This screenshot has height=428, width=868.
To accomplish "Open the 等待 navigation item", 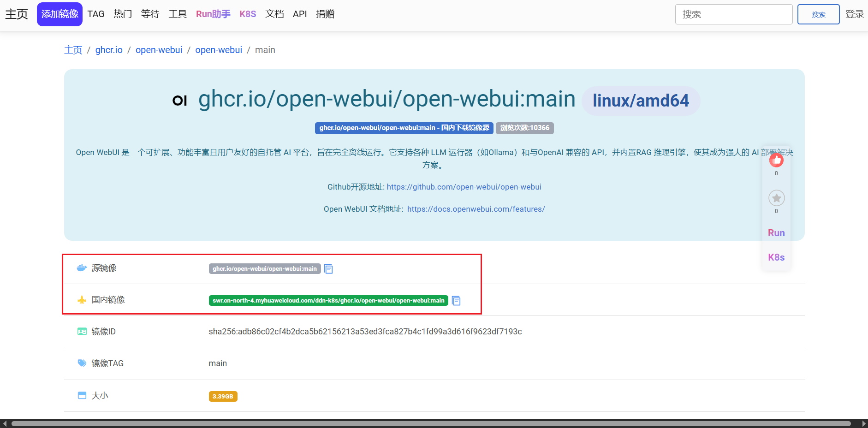I will (150, 14).
